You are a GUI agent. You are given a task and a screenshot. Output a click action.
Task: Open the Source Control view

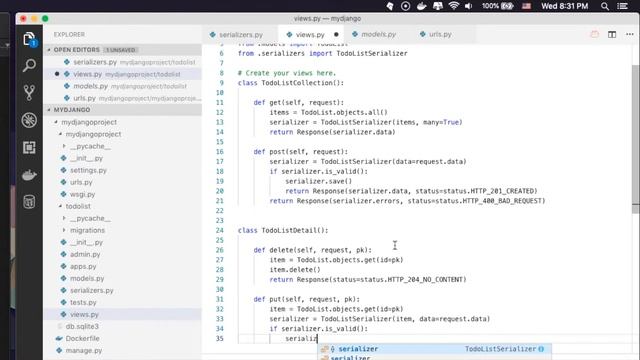click(x=29, y=92)
